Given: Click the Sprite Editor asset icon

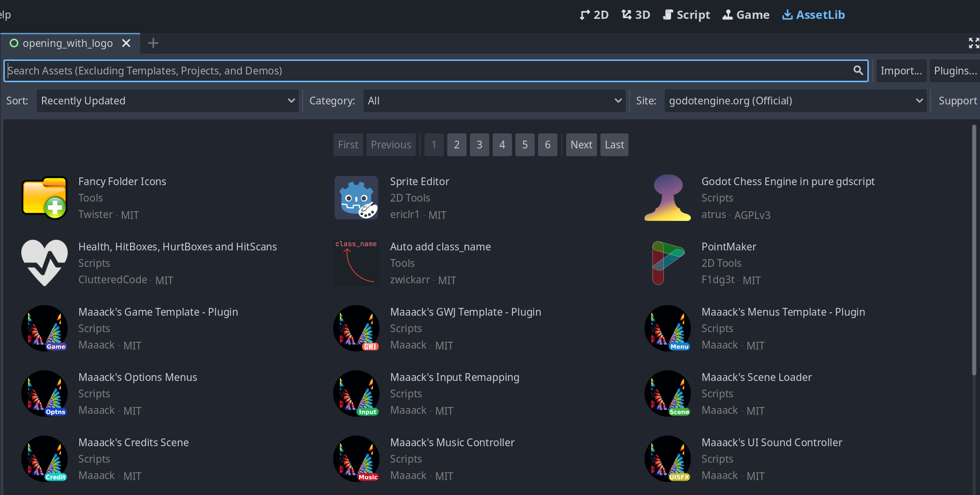Looking at the screenshot, I should coord(356,198).
